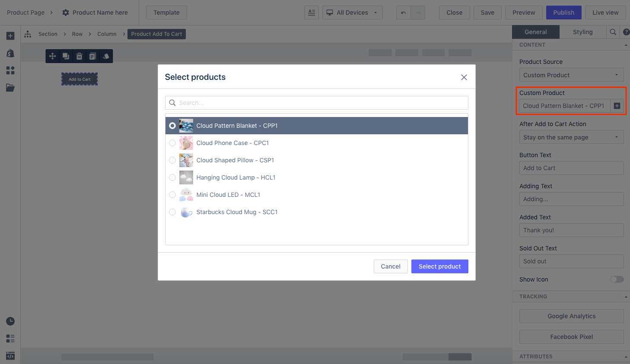The image size is (630, 364).
Task: Click the search magnifier icon in right panel
Action: pos(613,32)
